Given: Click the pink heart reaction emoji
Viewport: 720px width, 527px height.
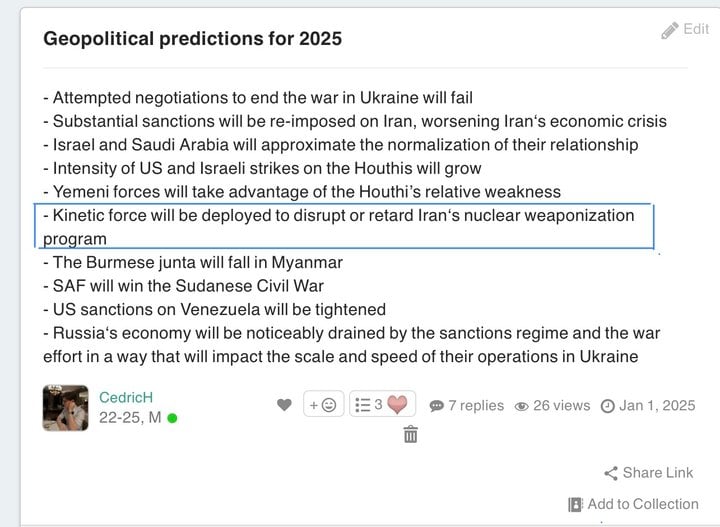Looking at the screenshot, I should click(x=397, y=404).
